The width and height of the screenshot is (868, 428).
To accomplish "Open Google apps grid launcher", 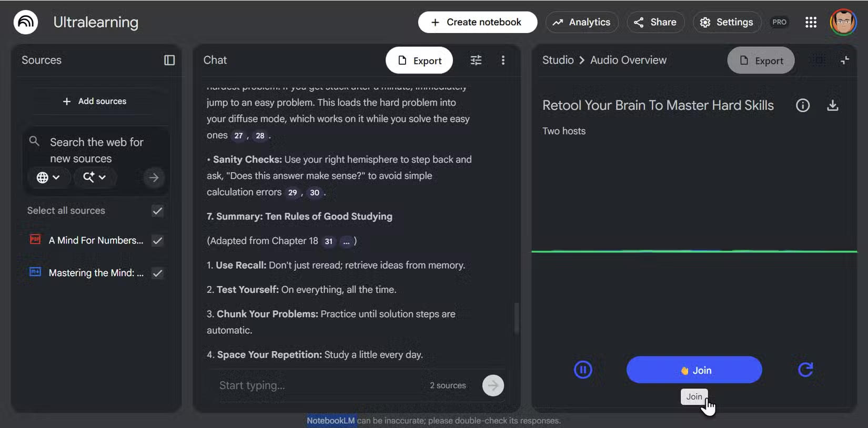I will coord(811,22).
